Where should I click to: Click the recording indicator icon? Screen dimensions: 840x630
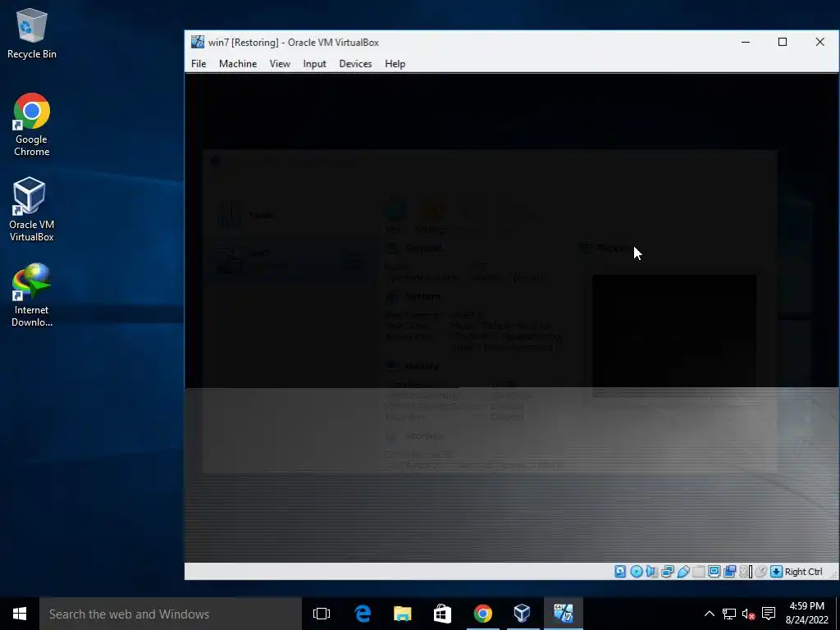[x=729, y=572]
